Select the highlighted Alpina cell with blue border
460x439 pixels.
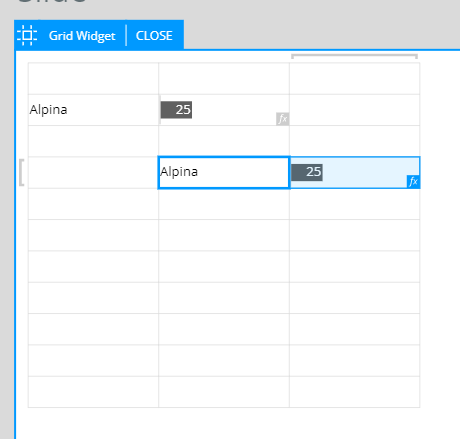[224, 173]
